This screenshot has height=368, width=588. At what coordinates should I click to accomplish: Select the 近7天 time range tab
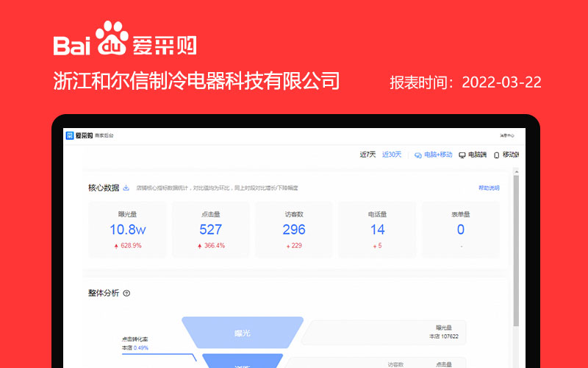tap(367, 155)
